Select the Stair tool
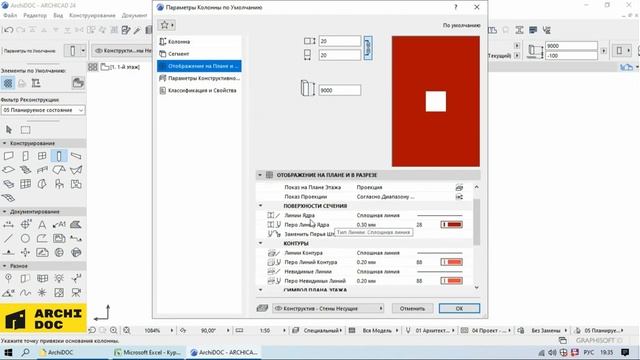This screenshot has width=640, height=360. pyautogui.click(x=25, y=170)
